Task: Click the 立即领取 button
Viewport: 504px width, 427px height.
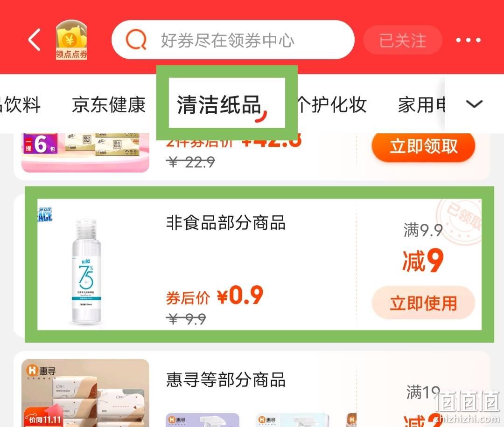Action: click(423, 146)
